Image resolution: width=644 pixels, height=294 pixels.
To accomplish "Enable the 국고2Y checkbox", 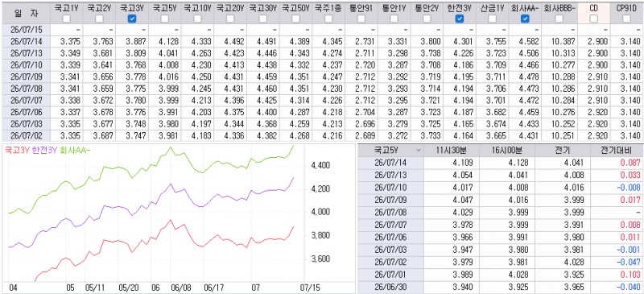I will (x=99, y=19).
